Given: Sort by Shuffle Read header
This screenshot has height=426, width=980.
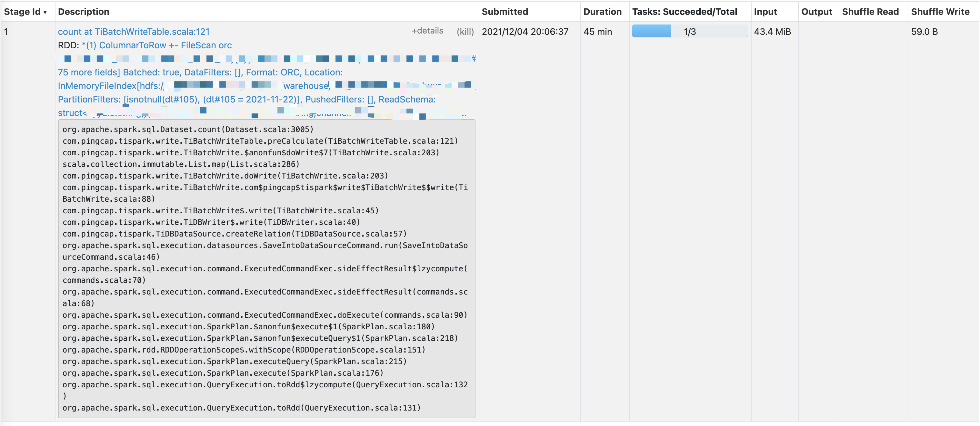Looking at the screenshot, I should (870, 12).
